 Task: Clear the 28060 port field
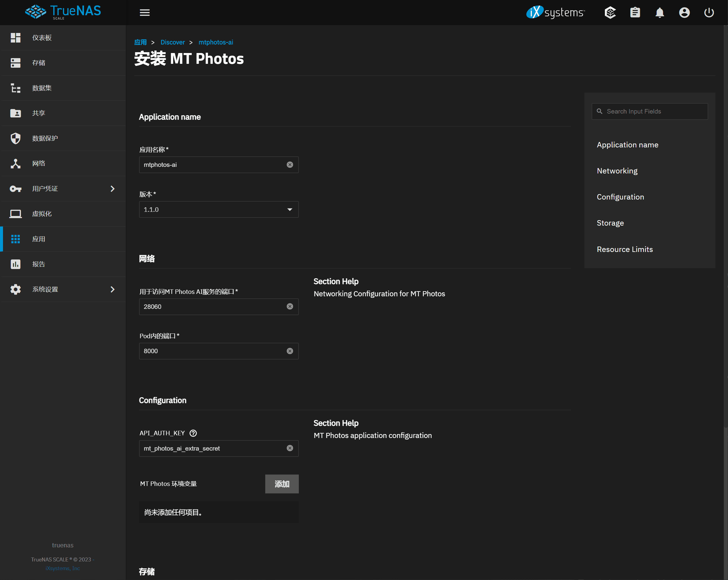[x=290, y=306]
